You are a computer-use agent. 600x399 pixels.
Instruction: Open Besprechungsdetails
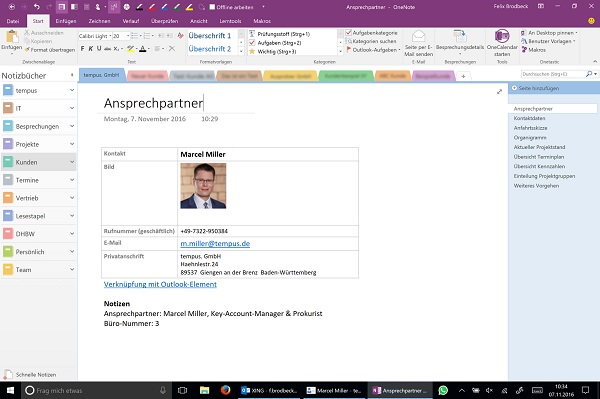[x=460, y=41]
